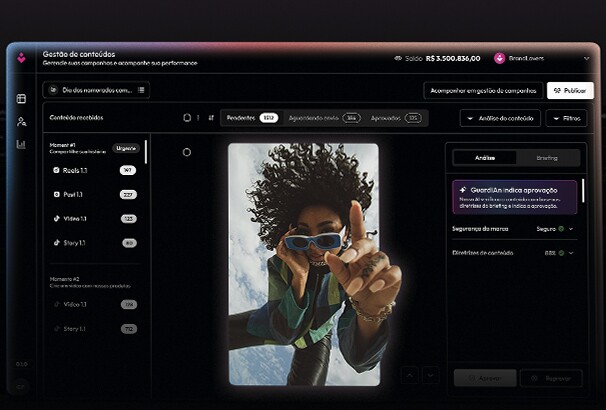The width and height of the screenshot is (606, 410).
Task: Open the curly-haired woman content preview
Action: click(x=304, y=264)
